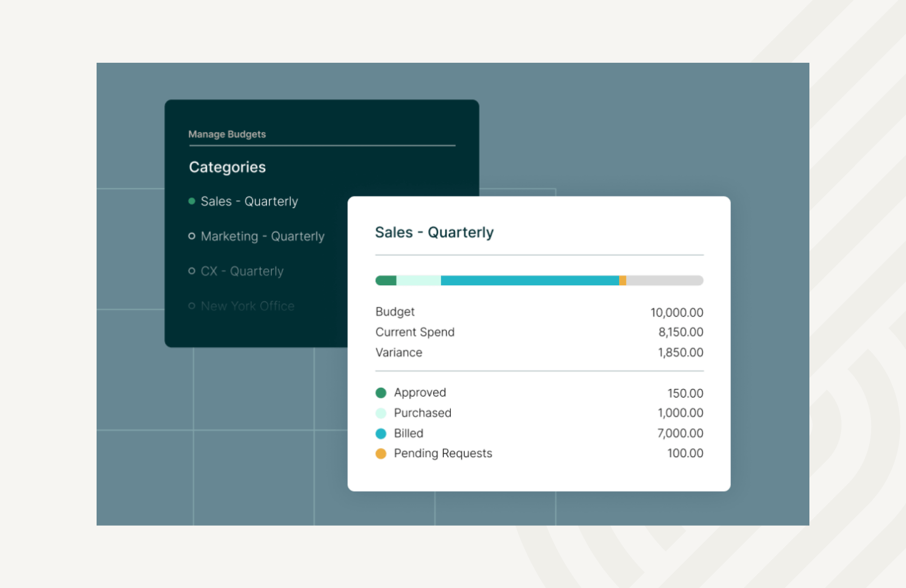The width and height of the screenshot is (906, 588).
Task: Click the 150.00 approved amount
Action: pos(685,393)
